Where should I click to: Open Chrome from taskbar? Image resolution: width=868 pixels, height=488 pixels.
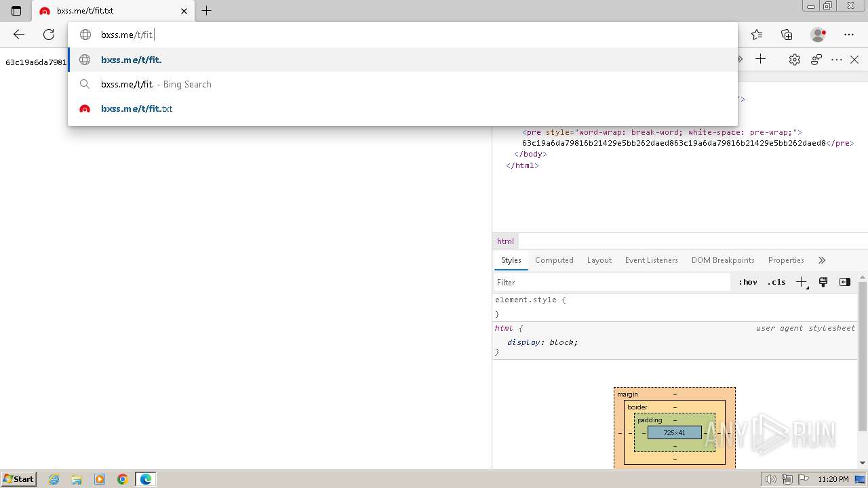click(123, 479)
